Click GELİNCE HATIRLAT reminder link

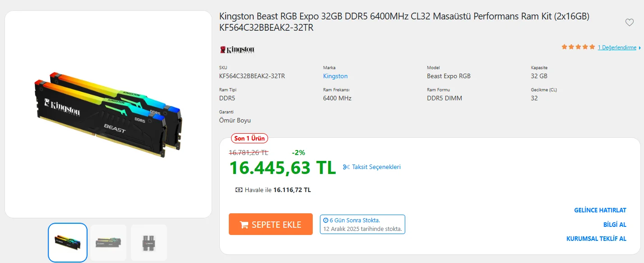coord(600,210)
